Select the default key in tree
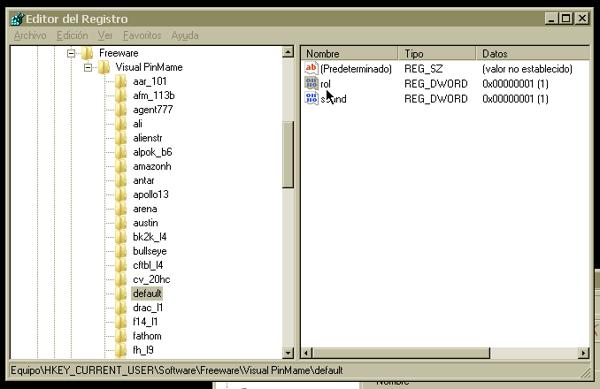This screenshot has width=600, height=389. tap(147, 294)
